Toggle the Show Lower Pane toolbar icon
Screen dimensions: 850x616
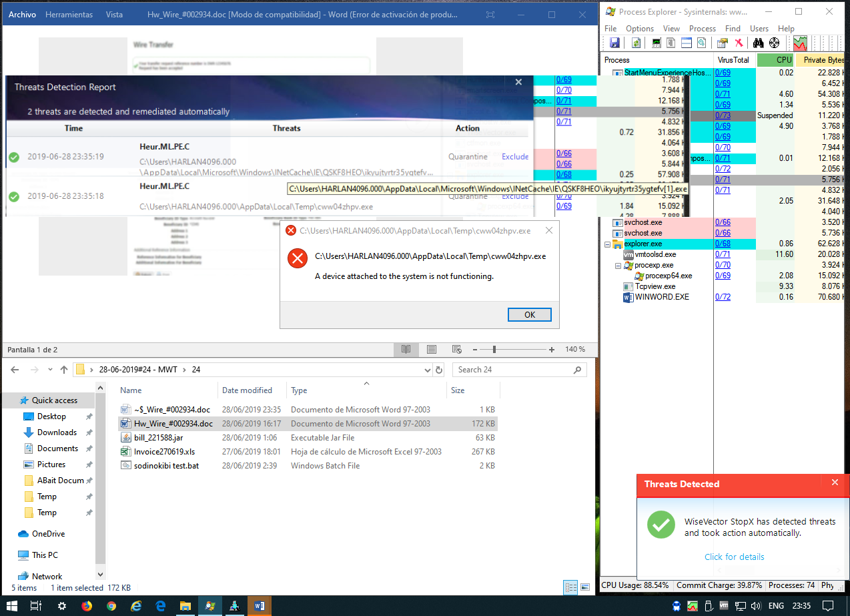coord(687,43)
